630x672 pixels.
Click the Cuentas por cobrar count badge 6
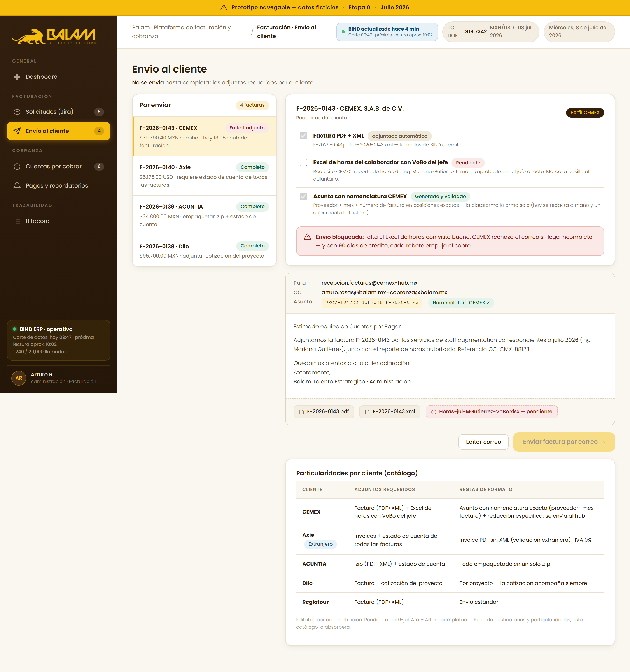click(x=99, y=166)
